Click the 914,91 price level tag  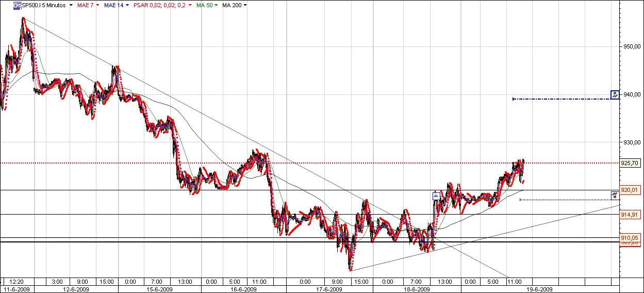(630, 214)
